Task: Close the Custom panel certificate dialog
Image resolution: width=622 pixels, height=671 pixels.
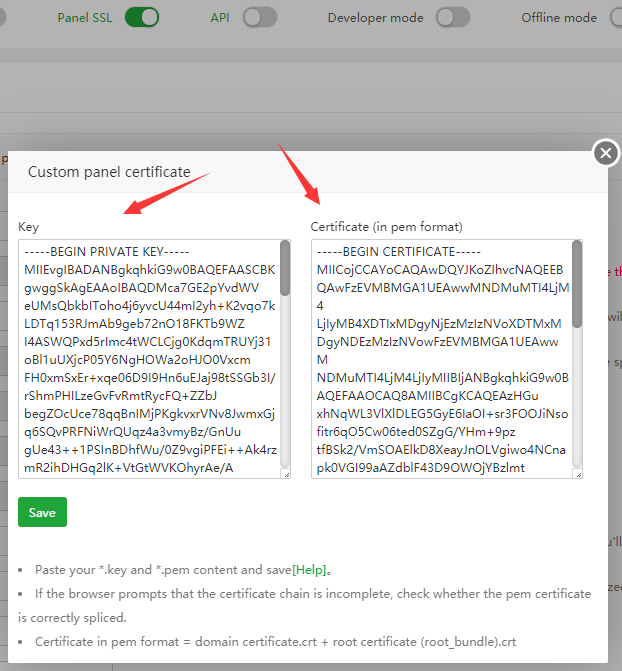Action: click(606, 153)
